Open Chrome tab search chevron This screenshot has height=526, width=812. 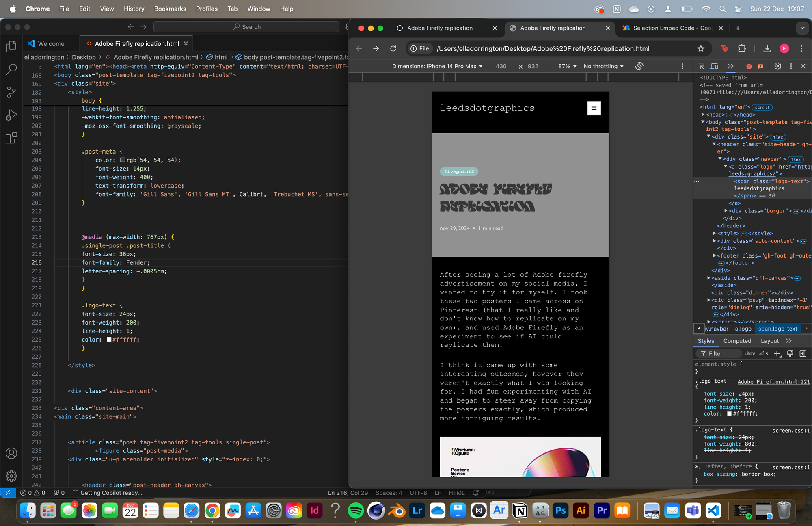[802, 28]
